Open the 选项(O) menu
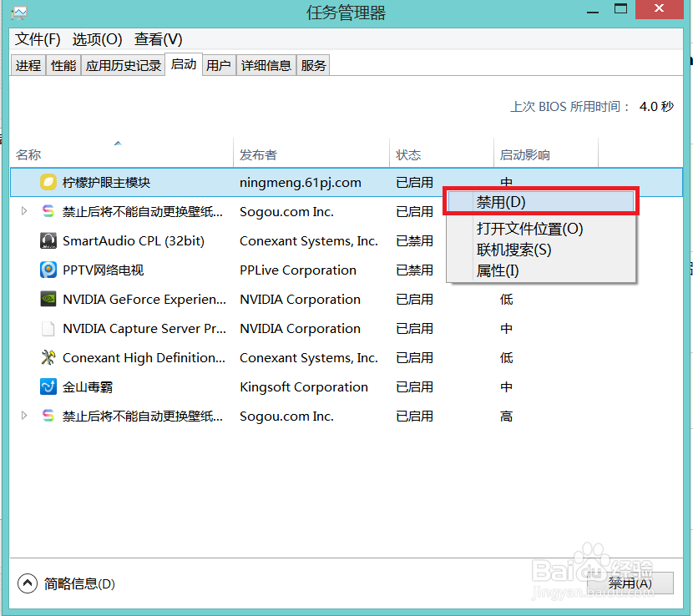The image size is (693, 616). pyautogui.click(x=97, y=39)
